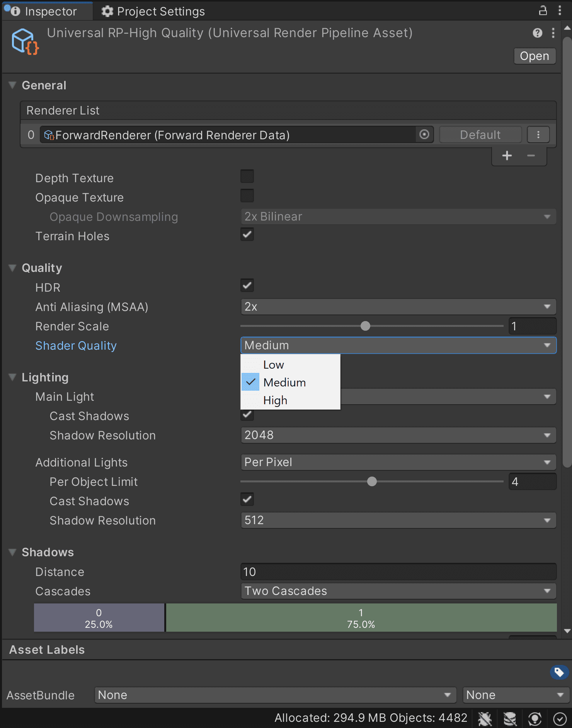Click the Asset Labels header

[x=47, y=649]
